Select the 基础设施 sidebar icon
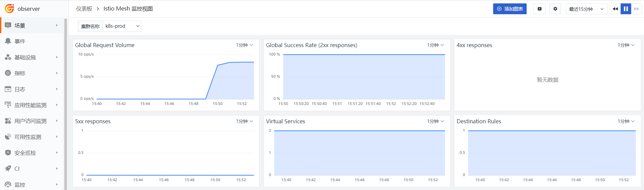 (x=8, y=57)
